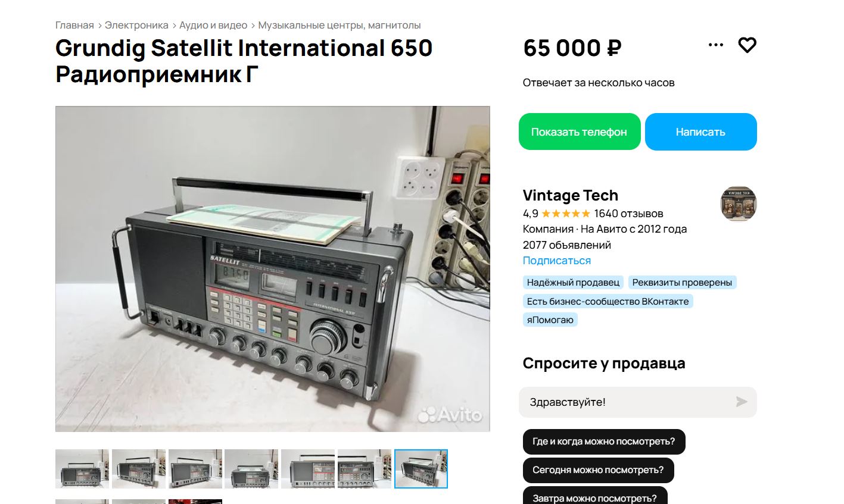
Task: Add listing to favorites with heart icon
Action: click(747, 45)
